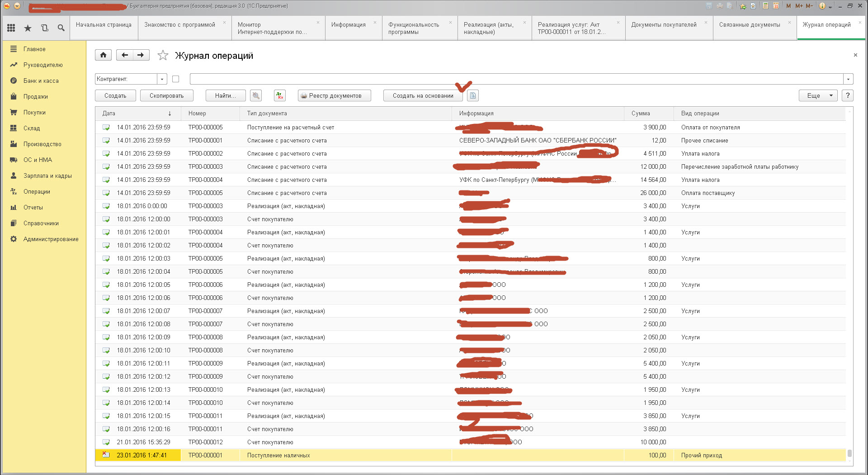Select the Поступление наличных row dated 23.01.2016

pyautogui.click(x=278, y=455)
